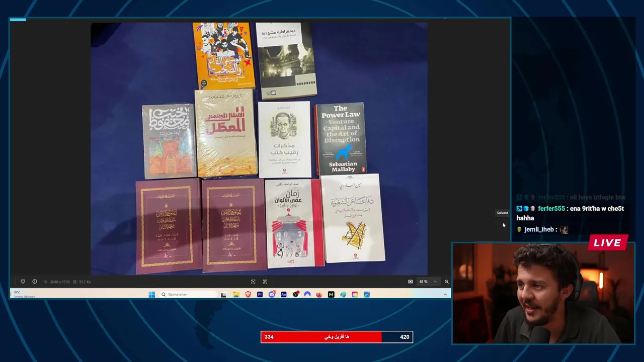Launch Brave browser from the taskbar
644x362 pixels.
(248, 295)
